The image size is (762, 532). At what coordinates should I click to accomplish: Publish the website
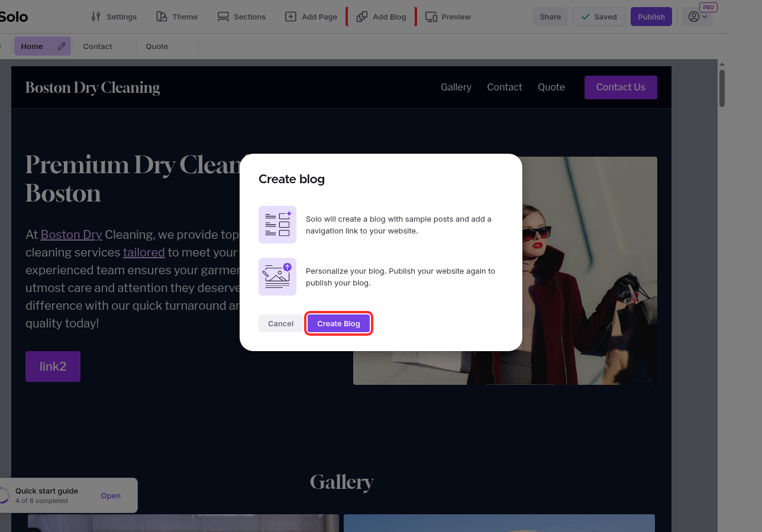[651, 17]
